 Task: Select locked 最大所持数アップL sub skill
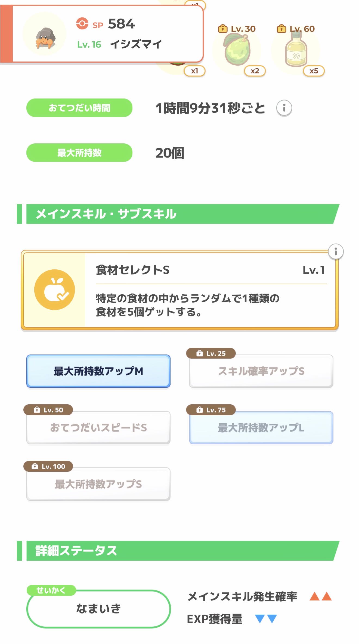point(261,427)
